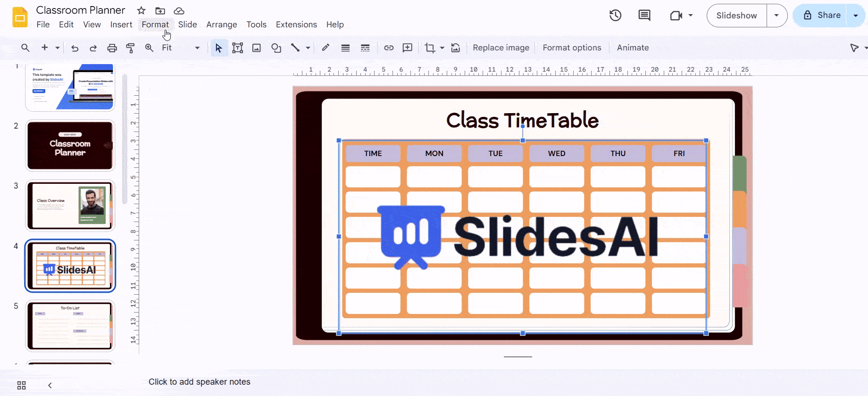The height and width of the screenshot is (396, 868).
Task: Click the filmstrip vertical scrollbar
Action: pos(125,139)
